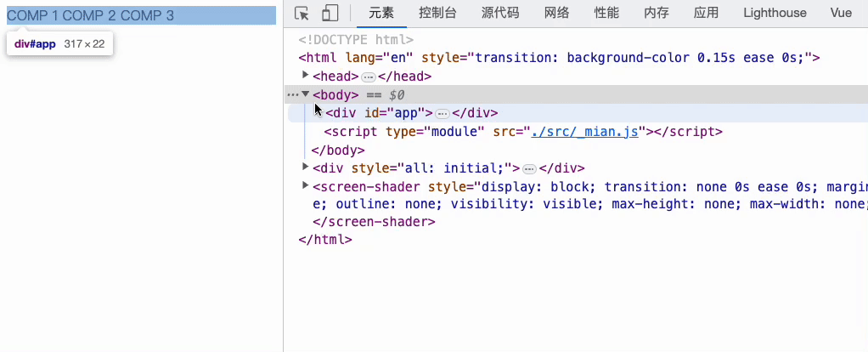
Task: Open the 性能 tab
Action: 606,14
